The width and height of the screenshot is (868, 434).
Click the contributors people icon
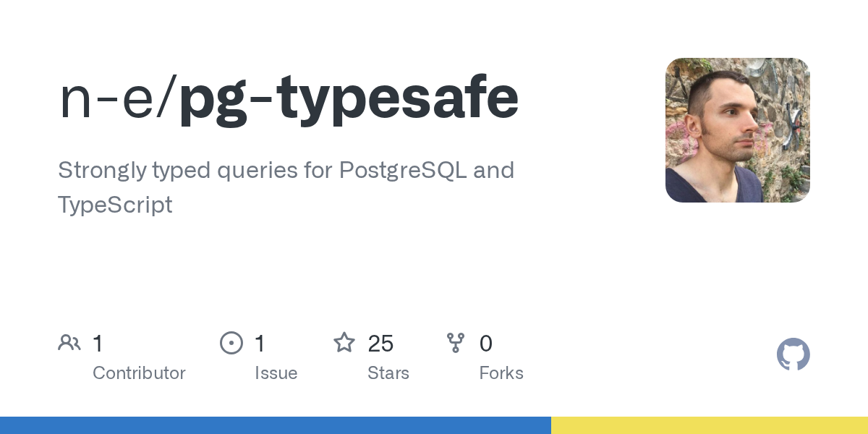69,342
